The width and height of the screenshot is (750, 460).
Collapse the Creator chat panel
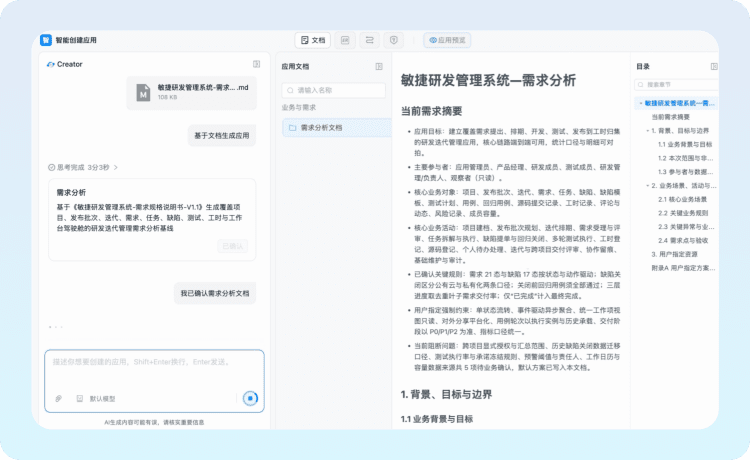[x=256, y=64]
